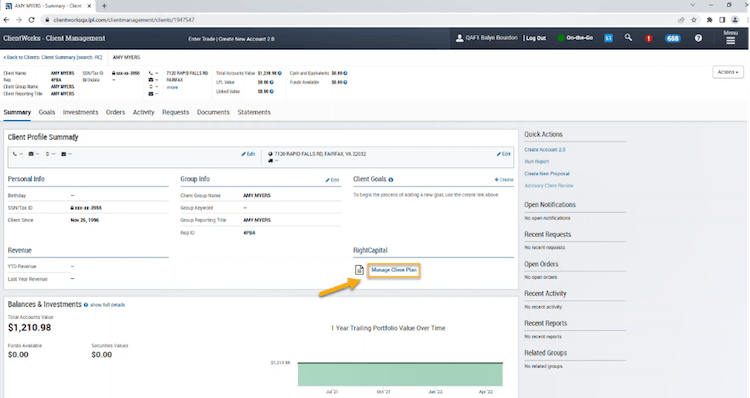Click the Balances & Investments info icon
The height and width of the screenshot is (398, 750).
pyautogui.click(x=86, y=305)
